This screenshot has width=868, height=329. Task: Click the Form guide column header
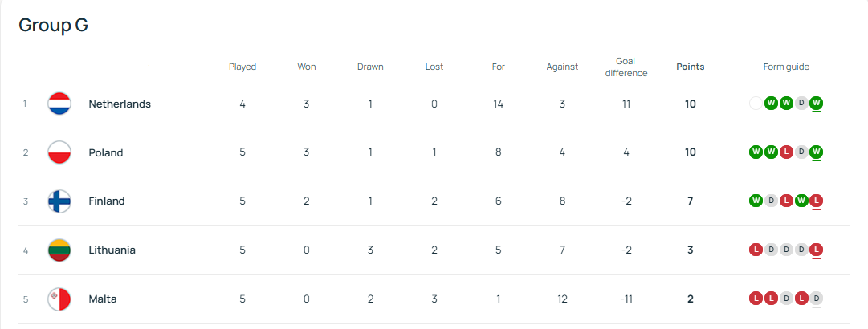(x=786, y=67)
